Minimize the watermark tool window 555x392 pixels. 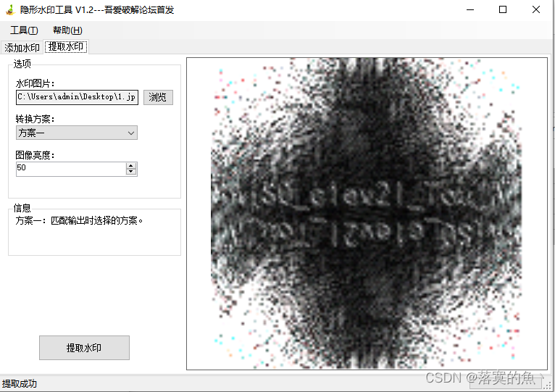[x=470, y=9]
